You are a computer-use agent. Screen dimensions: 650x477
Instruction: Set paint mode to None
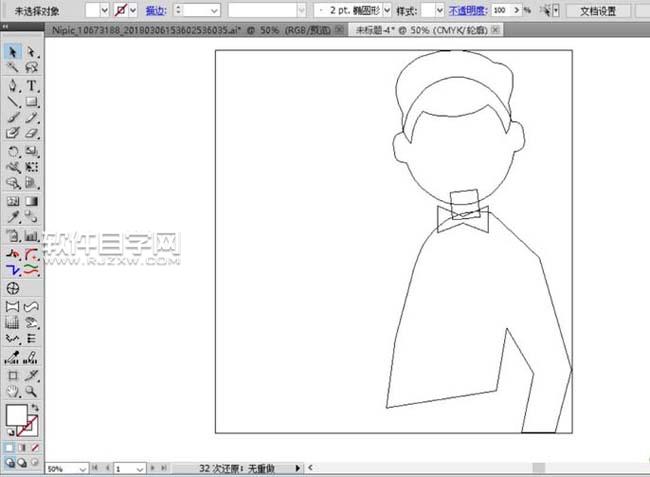36,449
